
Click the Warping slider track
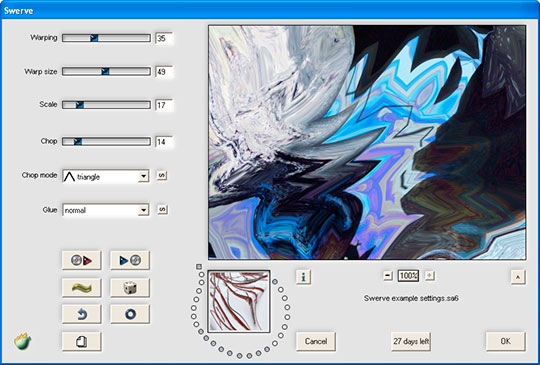[x=106, y=38]
